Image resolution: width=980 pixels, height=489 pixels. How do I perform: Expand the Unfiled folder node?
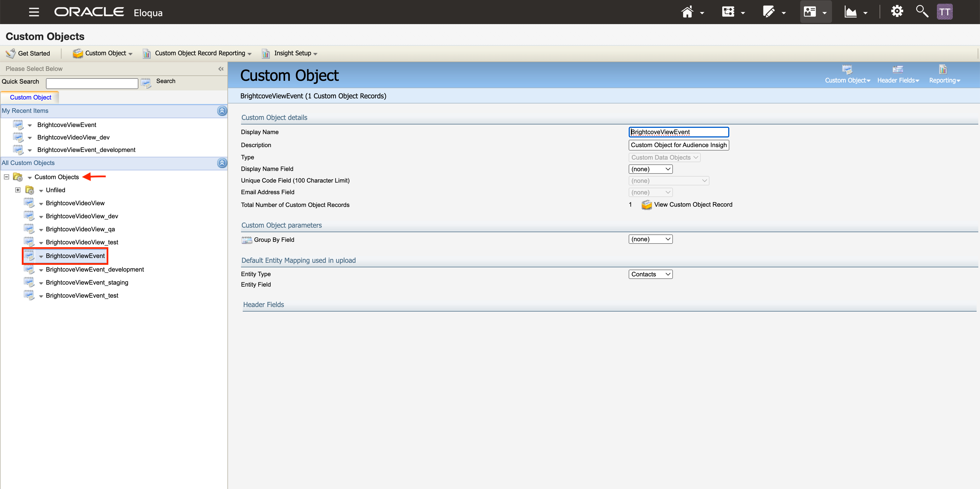pyautogui.click(x=18, y=190)
